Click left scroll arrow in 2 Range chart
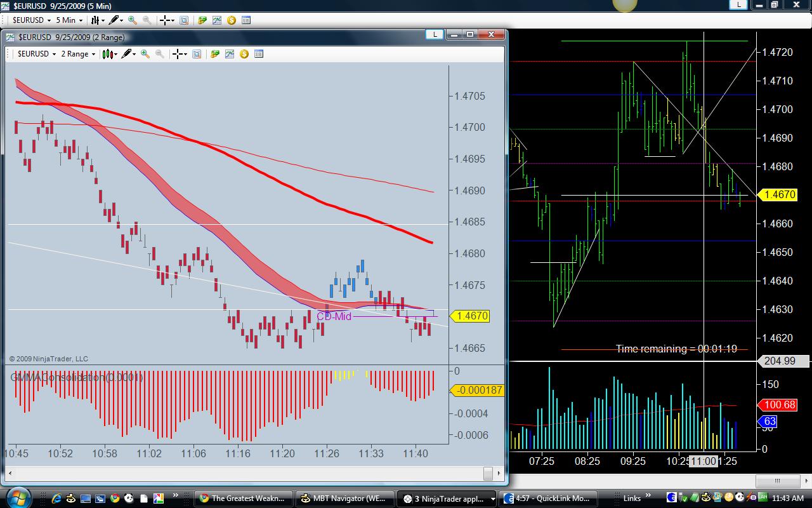The image size is (812, 508). pyautogui.click(x=11, y=473)
